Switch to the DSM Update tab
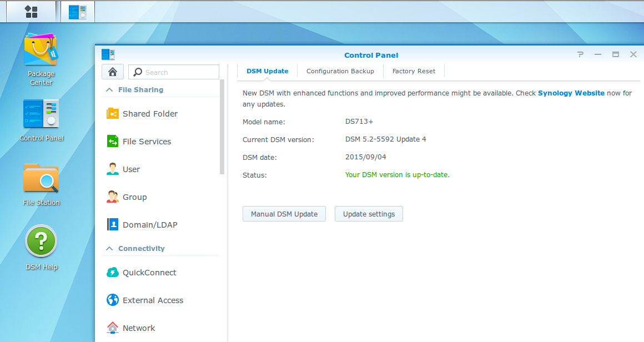This screenshot has height=342, width=644. pyautogui.click(x=268, y=71)
